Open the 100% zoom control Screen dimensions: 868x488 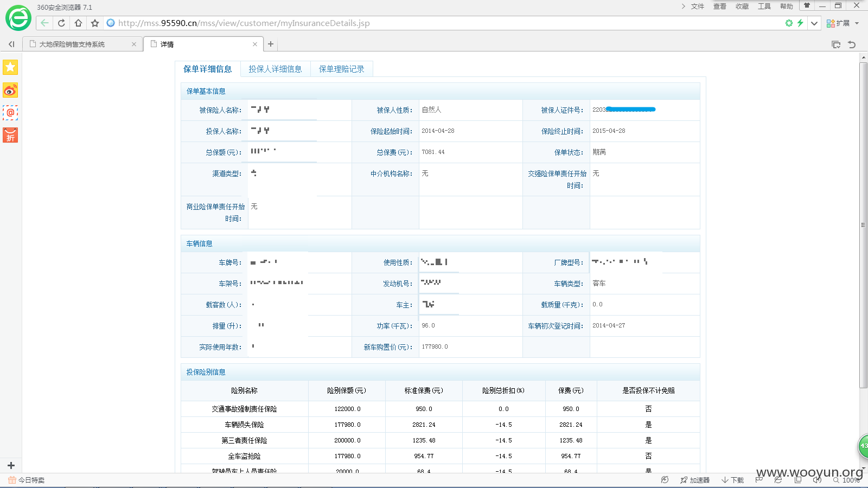click(x=847, y=480)
